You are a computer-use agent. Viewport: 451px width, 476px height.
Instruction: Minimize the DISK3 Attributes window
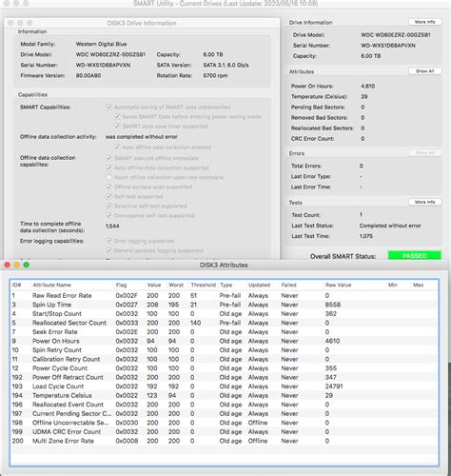[17, 265]
